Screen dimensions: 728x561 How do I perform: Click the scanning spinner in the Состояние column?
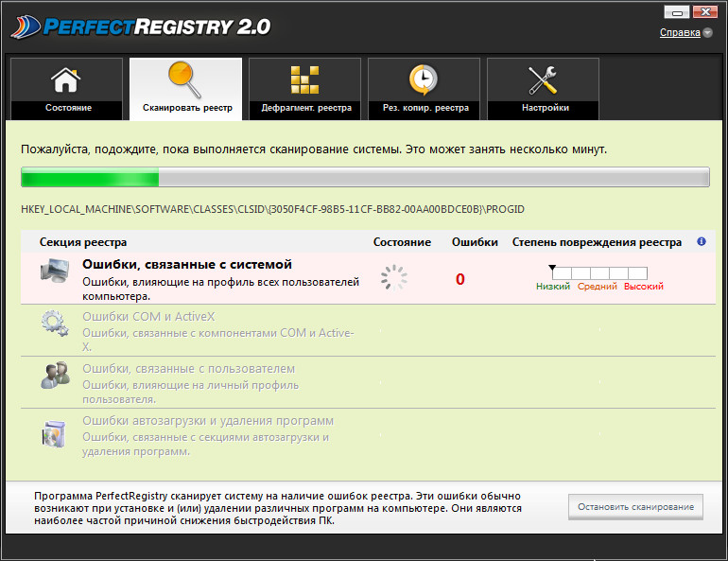coord(393,277)
